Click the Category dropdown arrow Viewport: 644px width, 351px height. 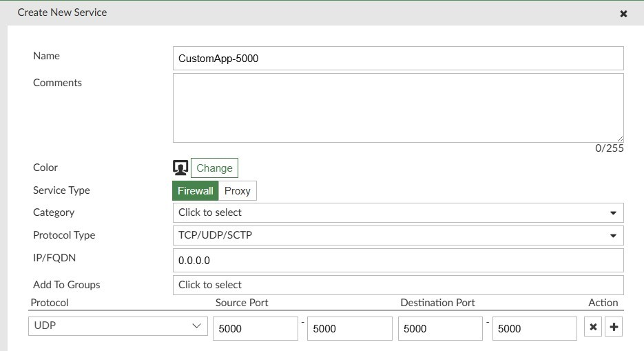point(613,213)
